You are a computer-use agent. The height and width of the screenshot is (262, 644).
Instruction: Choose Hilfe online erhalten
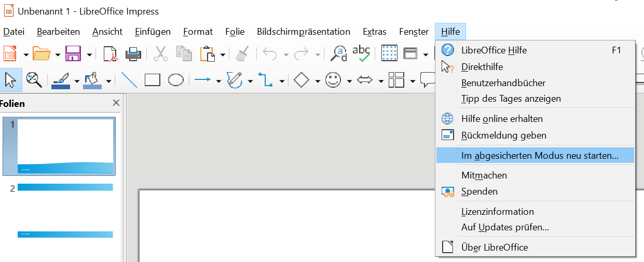535,119
